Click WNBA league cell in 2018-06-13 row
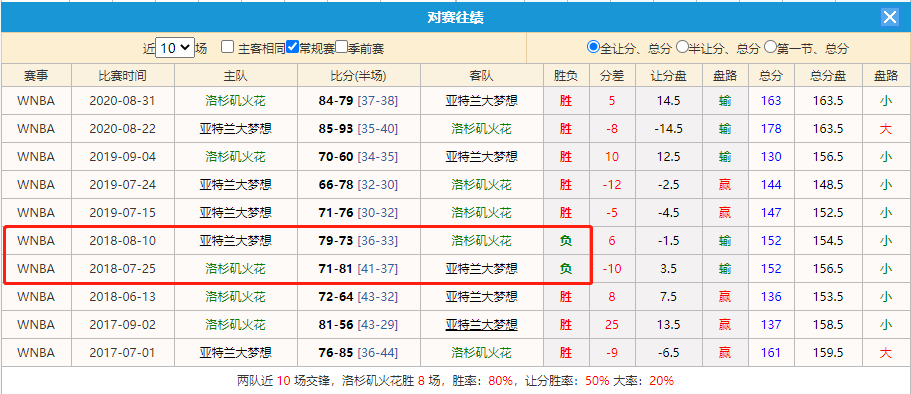 click(36, 297)
